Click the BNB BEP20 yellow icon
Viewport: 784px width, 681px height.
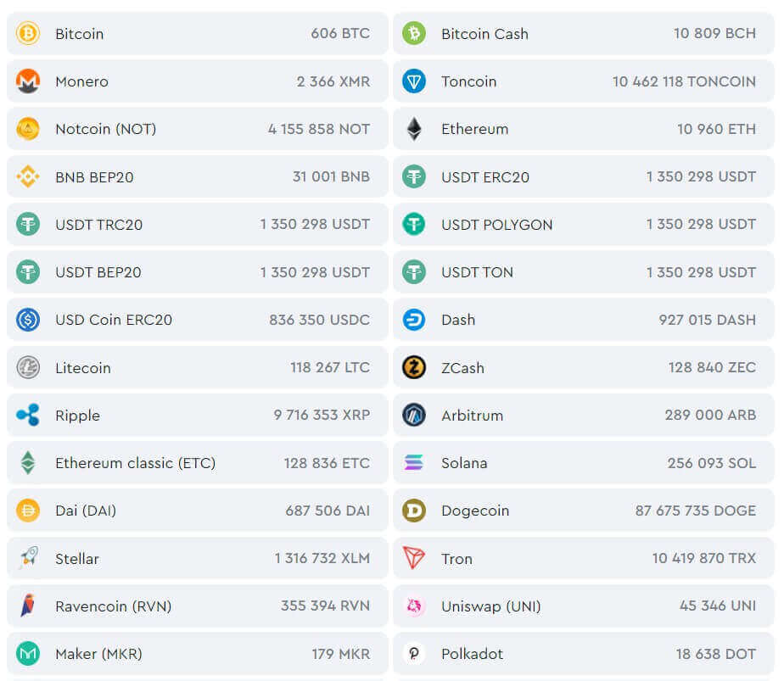tap(28, 177)
